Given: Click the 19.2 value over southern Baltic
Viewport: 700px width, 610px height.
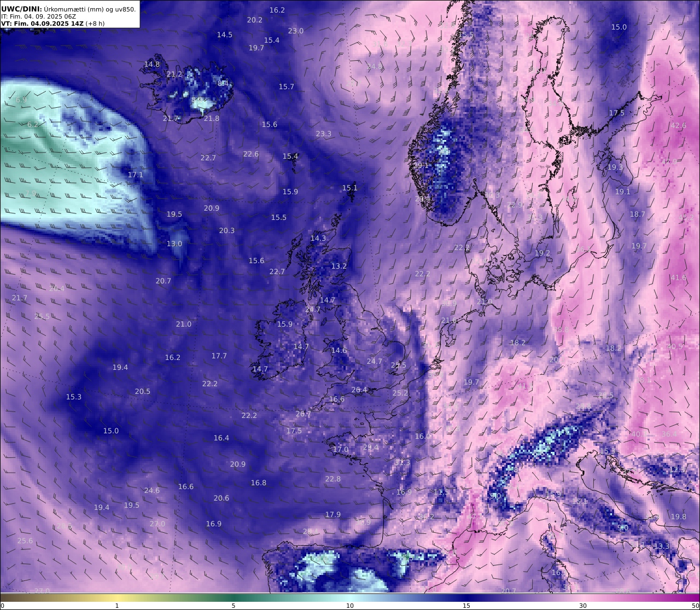Looking at the screenshot, I should (542, 253).
